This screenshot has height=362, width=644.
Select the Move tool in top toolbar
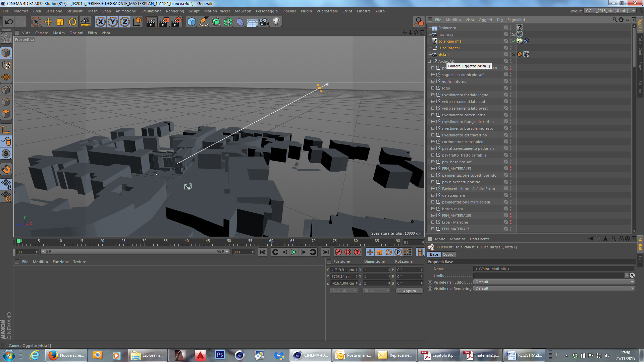coord(48,22)
